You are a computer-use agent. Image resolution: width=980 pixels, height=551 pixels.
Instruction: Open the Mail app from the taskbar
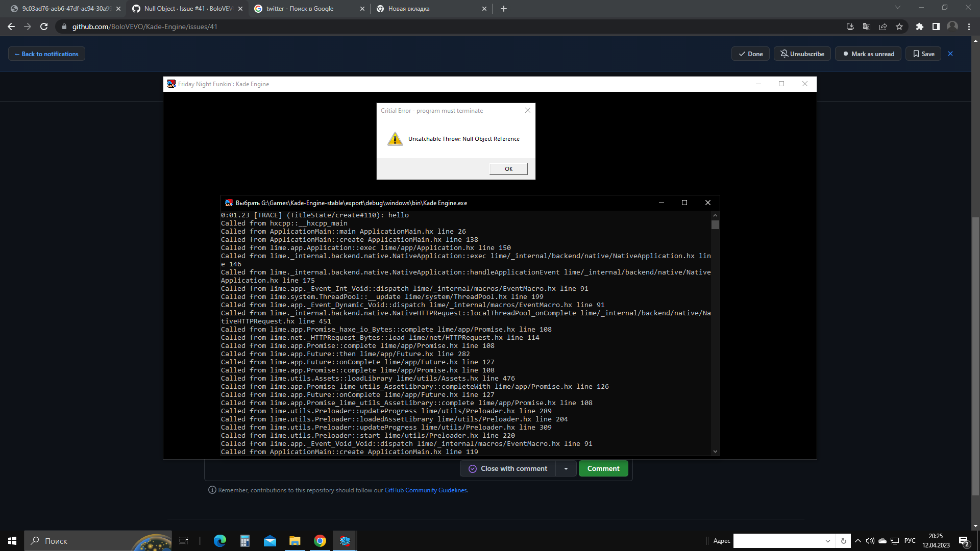point(270,541)
